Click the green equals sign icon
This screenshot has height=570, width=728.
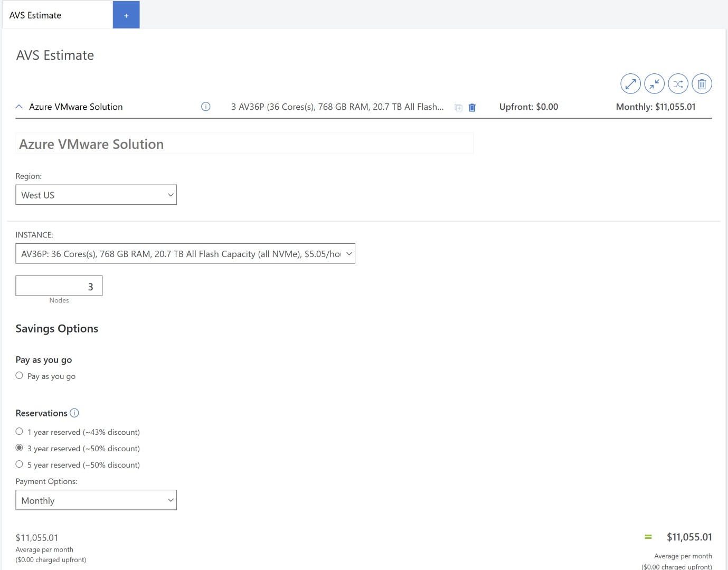point(648,537)
